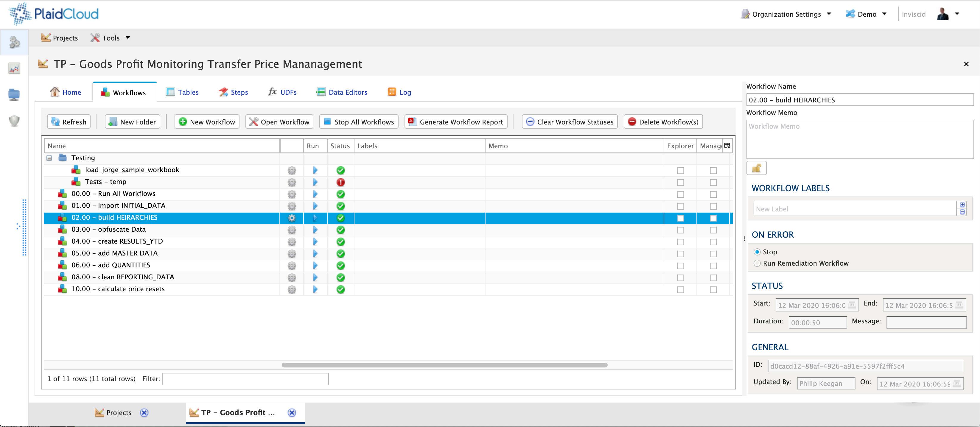The width and height of the screenshot is (980, 427).
Task: Add a new workflow label with the plus icon
Action: [x=962, y=205]
